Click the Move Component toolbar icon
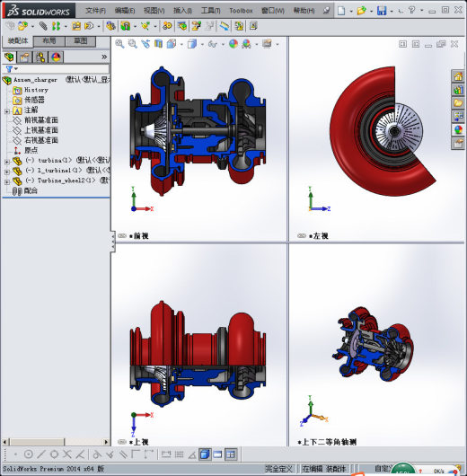Viewport: 467px width, 476px height. pyautogui.click(x=89, y=26)
